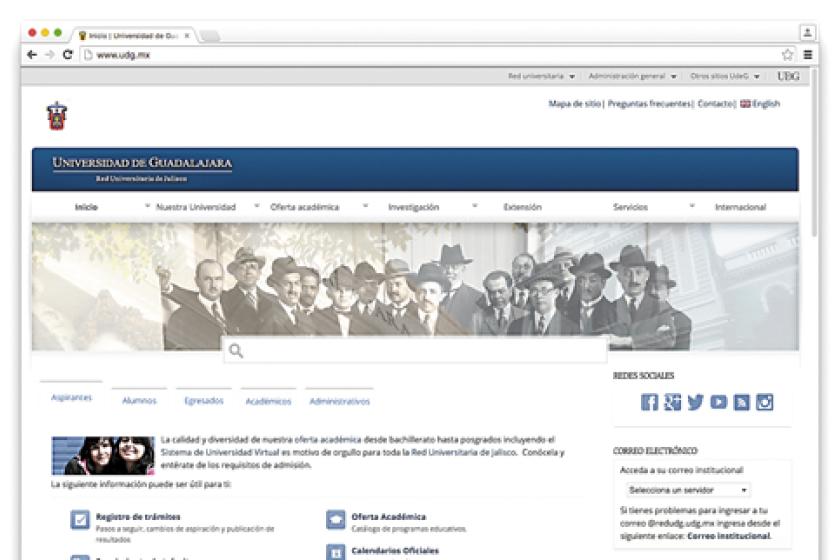Open the Facebook social icon
This screenshot has width=840, height=560.
[x=649, y=402]
